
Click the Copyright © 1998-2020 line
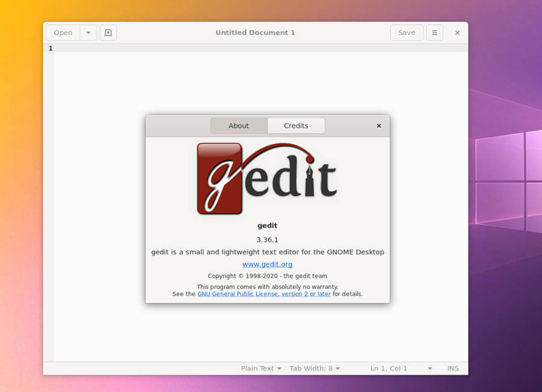(267, 276)
